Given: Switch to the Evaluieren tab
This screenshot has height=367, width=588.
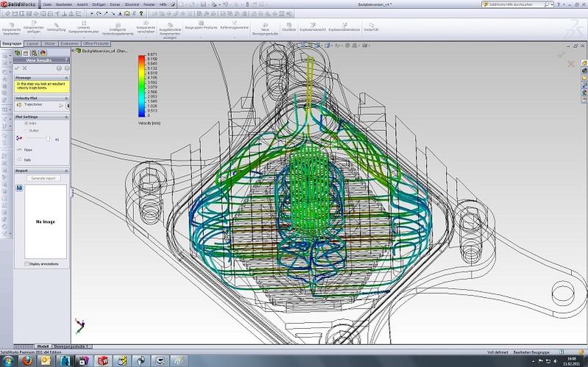Looking at the screenshot, I should pos(70,44).
